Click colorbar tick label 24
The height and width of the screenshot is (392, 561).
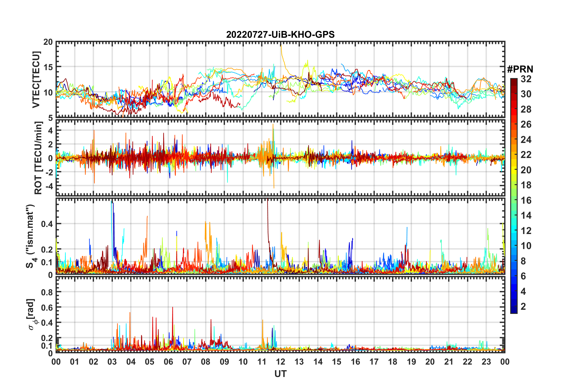tap(526, 140)
